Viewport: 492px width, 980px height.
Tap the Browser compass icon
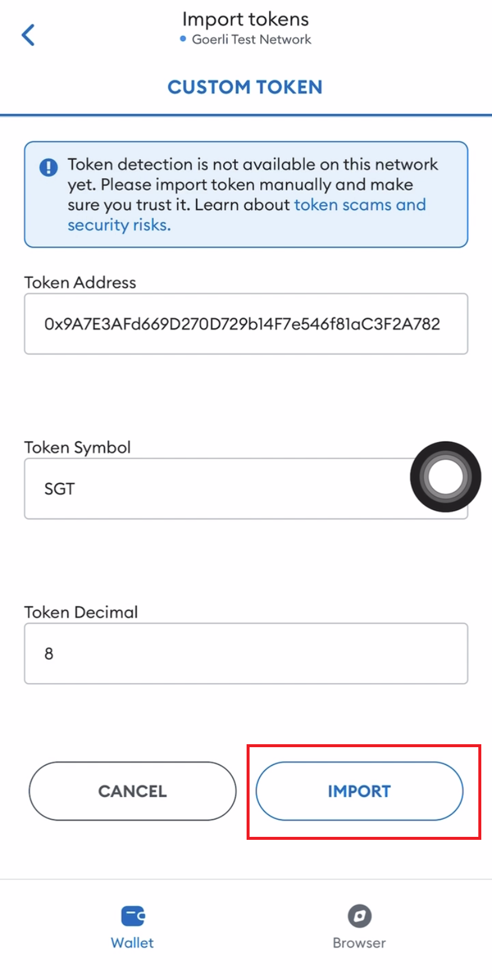[359, 915]
